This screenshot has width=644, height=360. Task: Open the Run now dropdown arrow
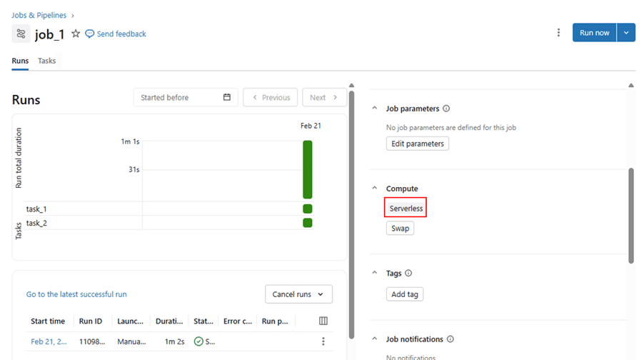pos(626,33)
